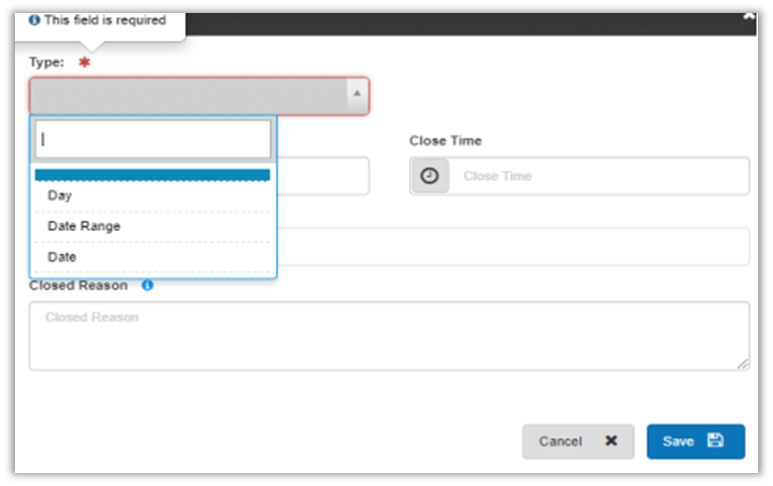This screenshot has height=486, width=773.
Task: Pick the Date option in Type list
Action: click(62, 257)
